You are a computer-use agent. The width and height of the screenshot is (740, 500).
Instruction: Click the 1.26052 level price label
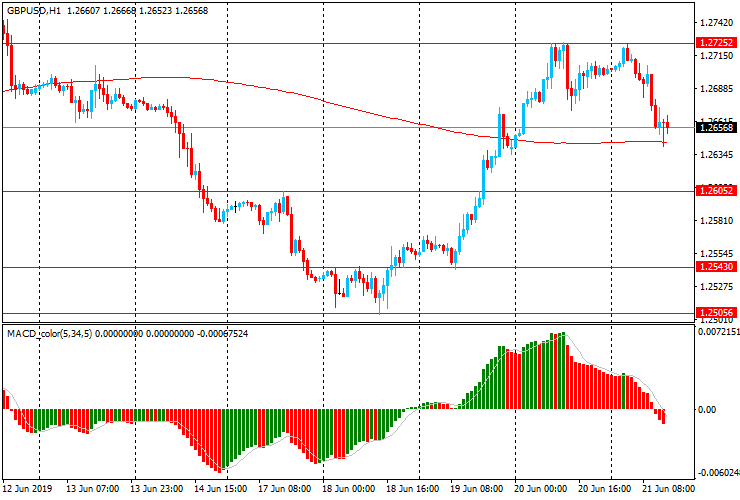point(716,190)
